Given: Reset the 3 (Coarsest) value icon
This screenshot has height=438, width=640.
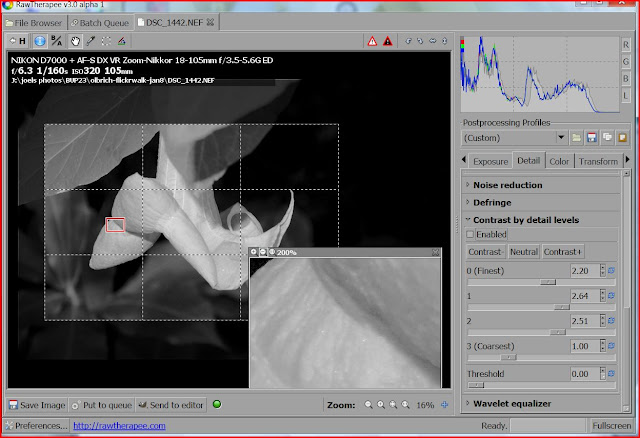Looking at the screenshot, I should click(611, 346).
